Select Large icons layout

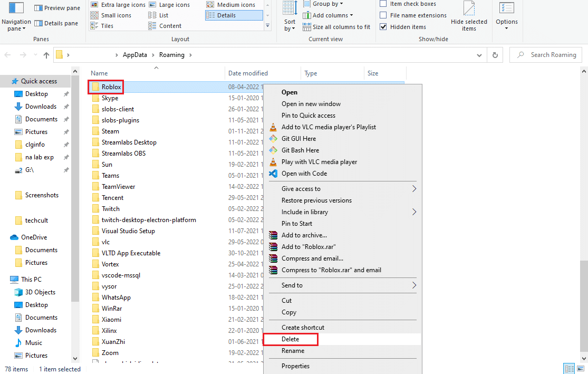coord(169,5)
